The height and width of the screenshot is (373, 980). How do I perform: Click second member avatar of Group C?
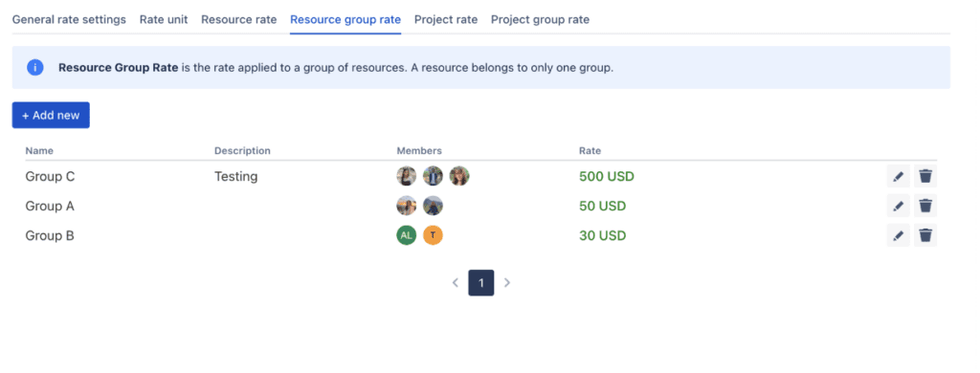click(x=434, y=176)
